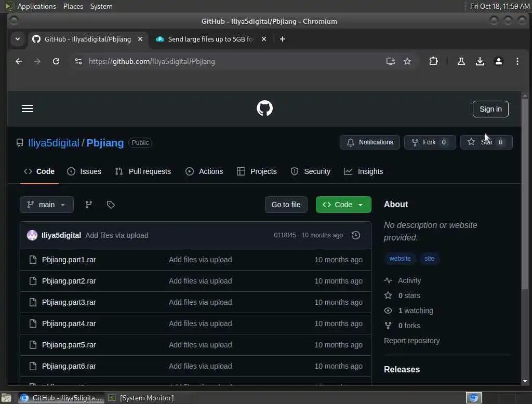Open 1 watching link

408,311
